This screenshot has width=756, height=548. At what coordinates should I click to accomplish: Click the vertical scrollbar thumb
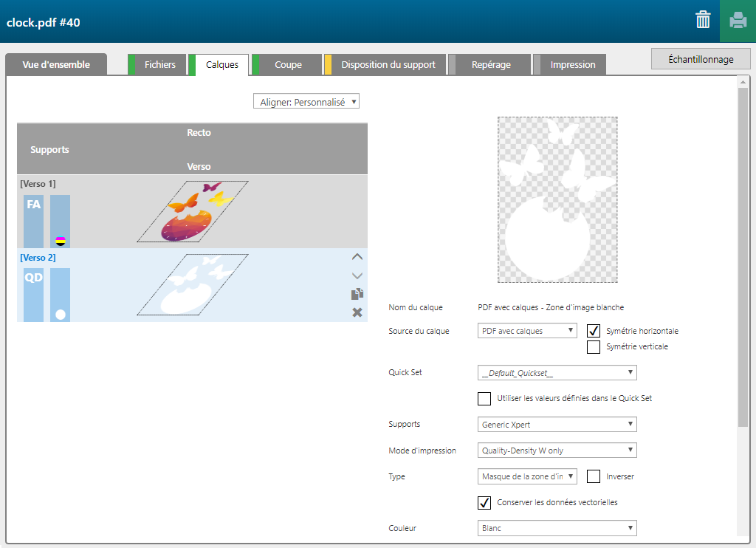pyautogui.click(x=743, y=258)
